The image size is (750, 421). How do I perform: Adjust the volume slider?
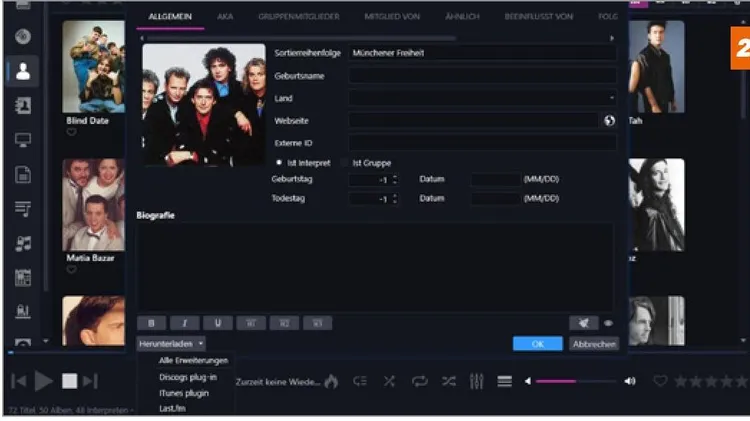pos(576,381)
